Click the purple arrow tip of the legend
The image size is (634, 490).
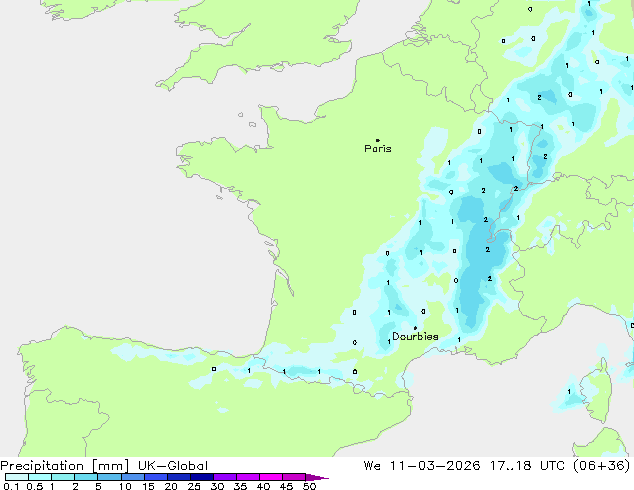[317, 477]
